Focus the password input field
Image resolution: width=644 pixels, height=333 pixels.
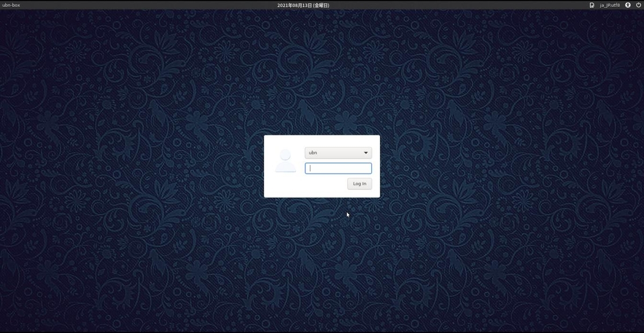click(x=338, y=168)
